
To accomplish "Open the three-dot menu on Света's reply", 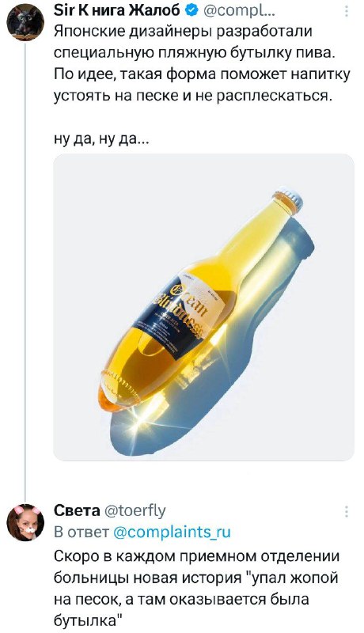I will tap(347, 511).
